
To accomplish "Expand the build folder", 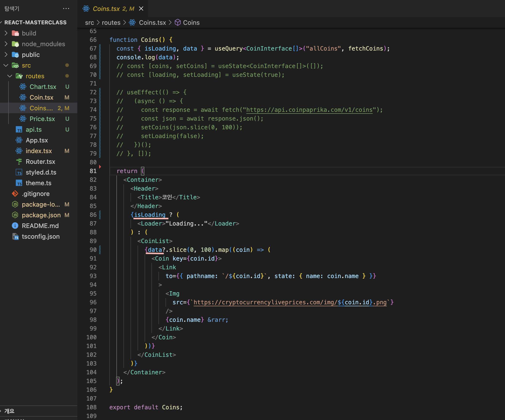I will coord(6,33).
